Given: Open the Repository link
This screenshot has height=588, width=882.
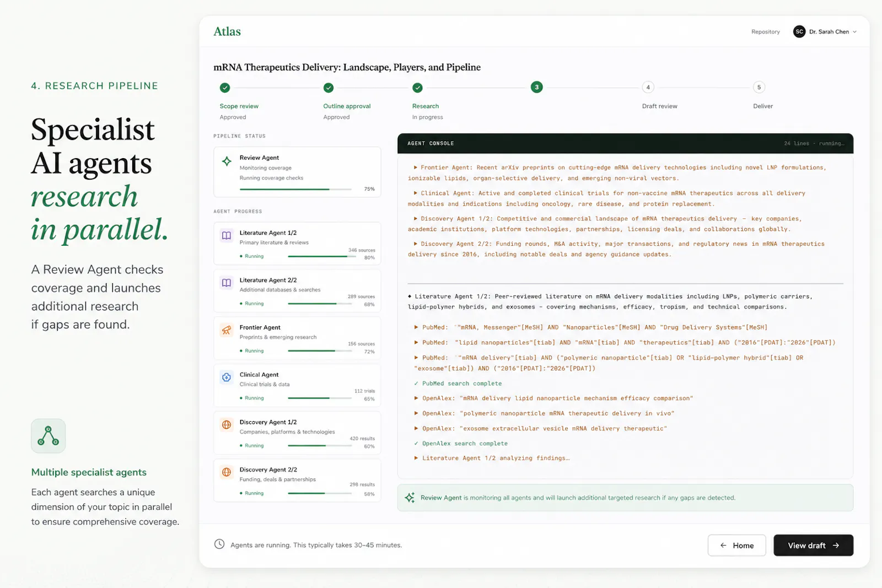Looking at the screenshot, I should pos(765,32).
